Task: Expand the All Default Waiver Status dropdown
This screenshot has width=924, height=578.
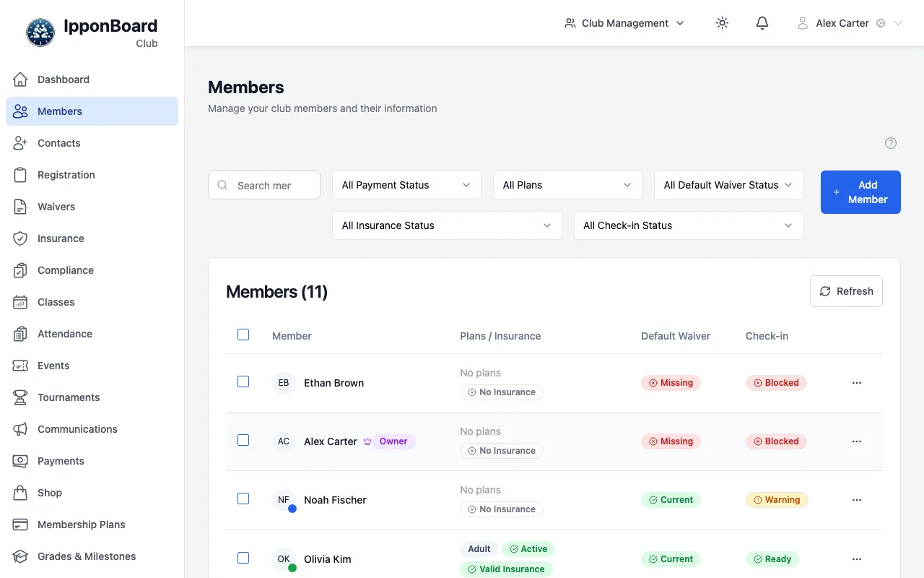Action: [x=728, y=185]
